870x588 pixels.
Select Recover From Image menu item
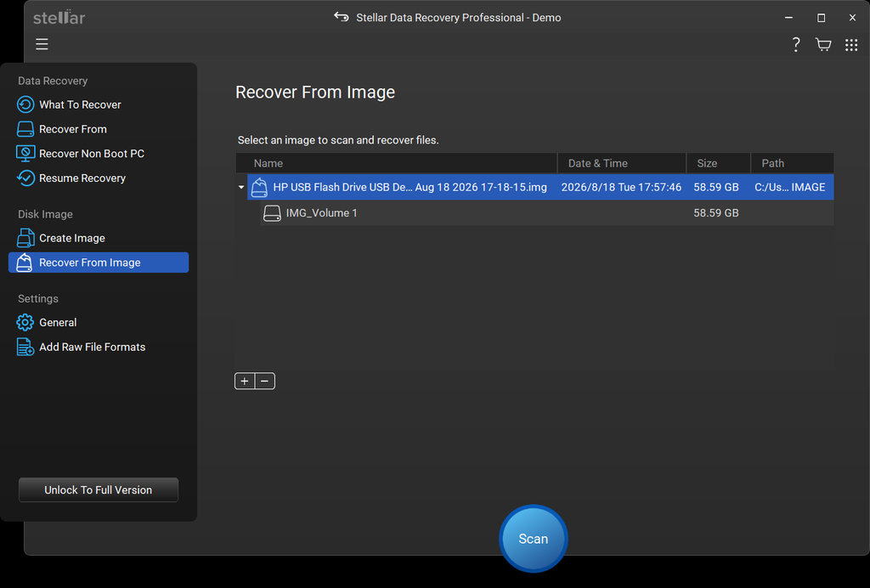pyautogui.click(x=99, y=263)
